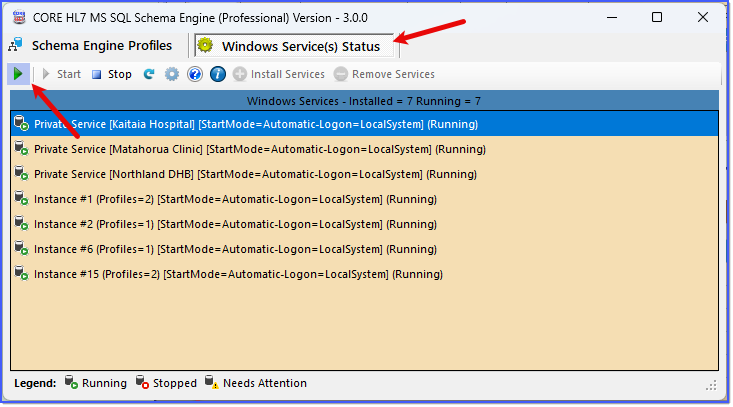Click the Running legend icon
The height and width of the screenshot is (407, 733).
coord(71,382)
